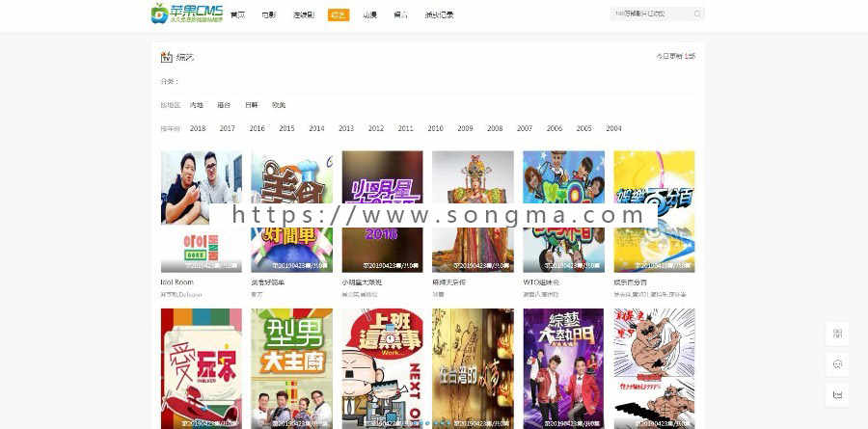Click the WTO姐妹会 title text
Image resolution: width=868 pixels, height=429 pixels.
pos(541,282)
